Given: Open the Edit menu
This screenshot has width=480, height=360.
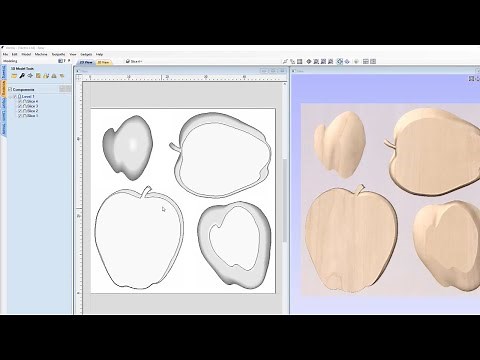Looking at the screenshot, I should (x=15, y=54).
